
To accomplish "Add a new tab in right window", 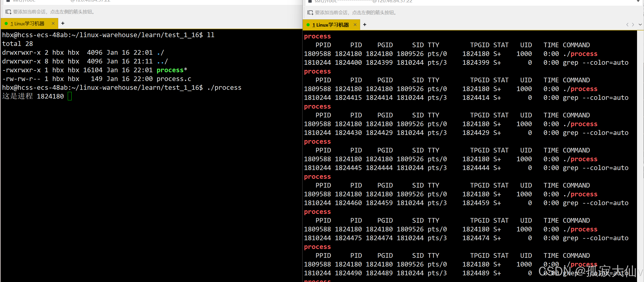I will pyautogui.click(x=365, y=25).
